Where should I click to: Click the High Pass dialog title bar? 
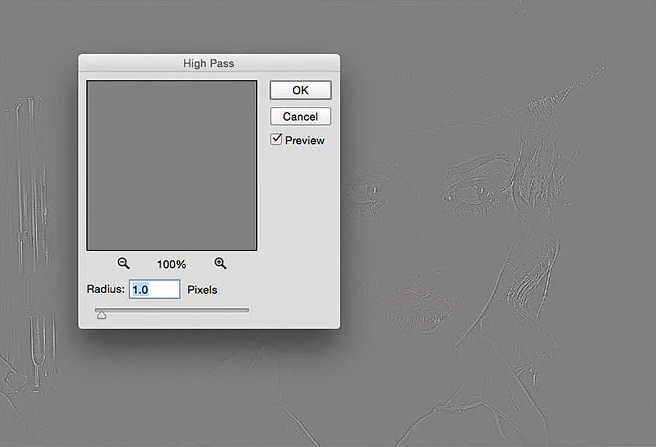[208, 63]
